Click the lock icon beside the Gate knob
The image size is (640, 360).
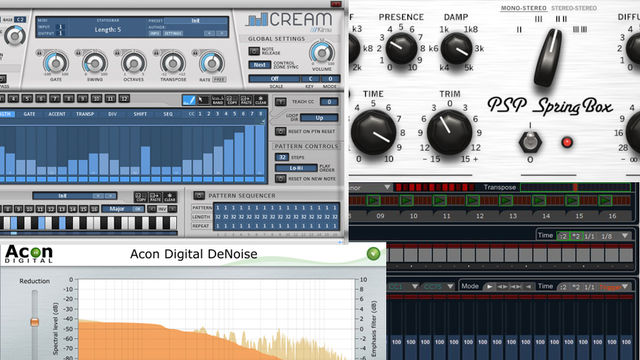click(40, 53)
